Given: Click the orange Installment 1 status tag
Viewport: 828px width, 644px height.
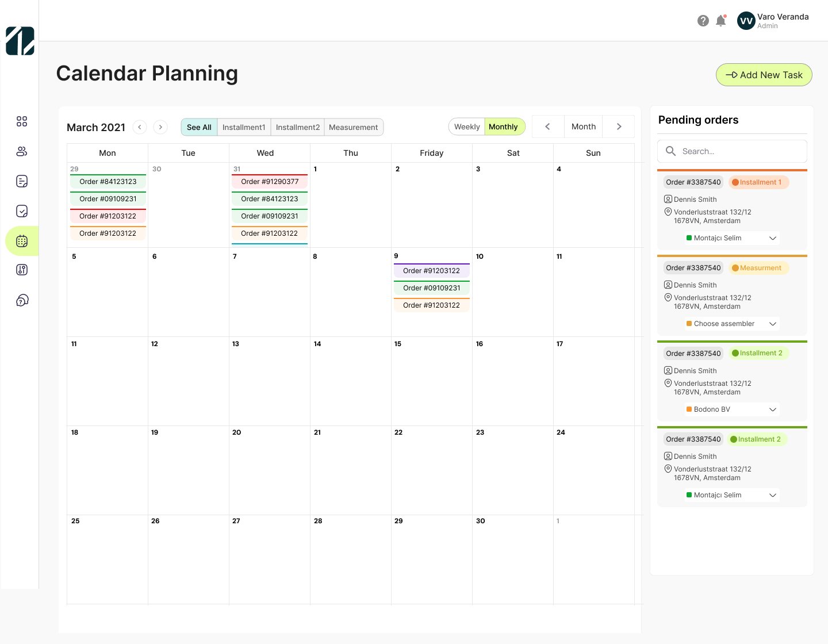Looking at the screenshot, I should point(758,182).
